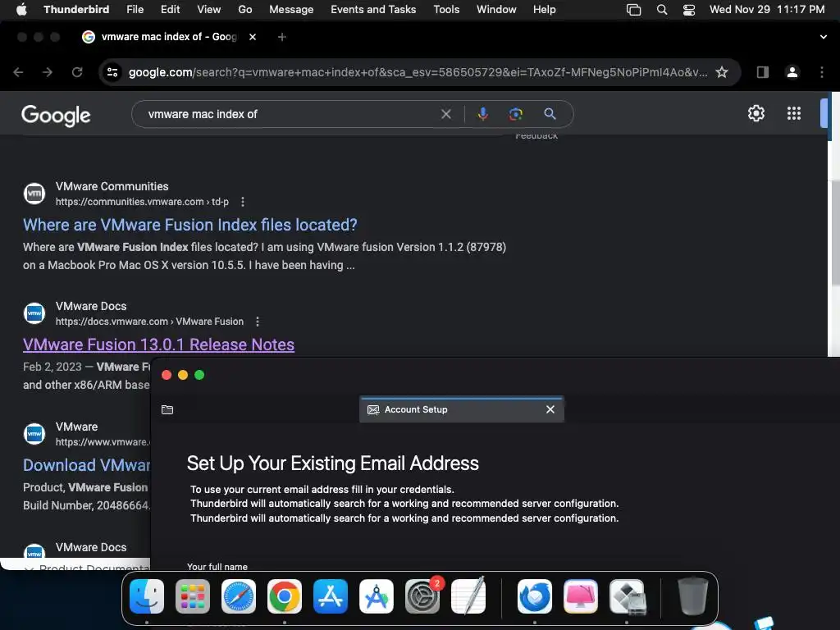This screenshot has height=630, width=840.
Task: Open the Chrome three-dot menu
Action: tap(822, 72)
